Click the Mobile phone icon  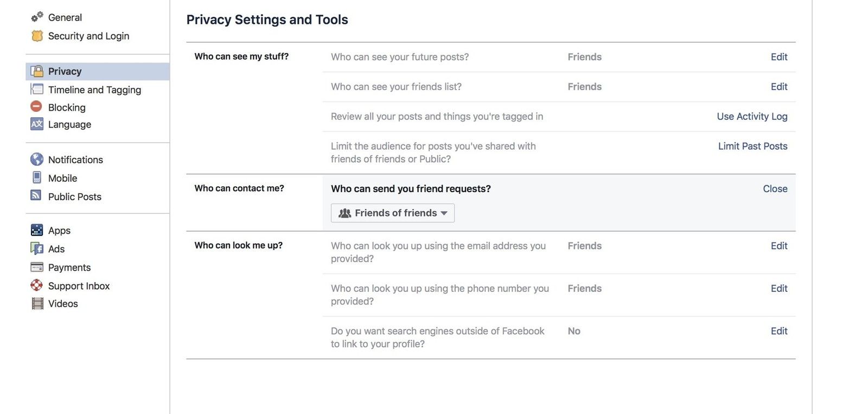click(x=37, y=177)
